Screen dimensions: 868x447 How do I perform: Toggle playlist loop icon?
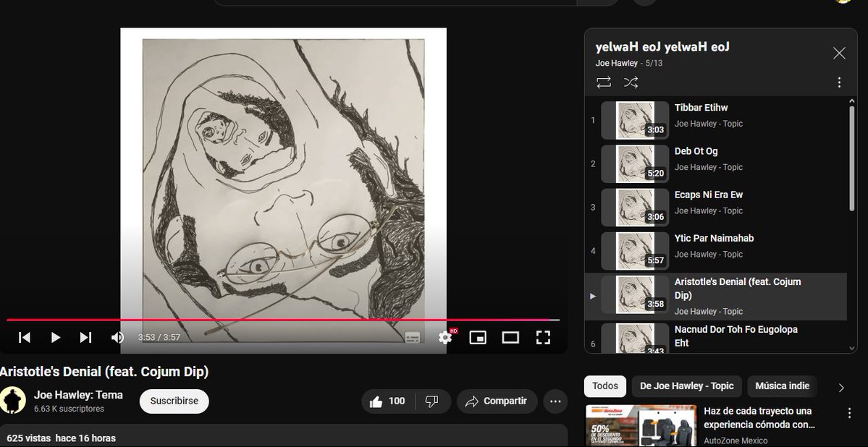pyautogui.click(x=603, y=82)
